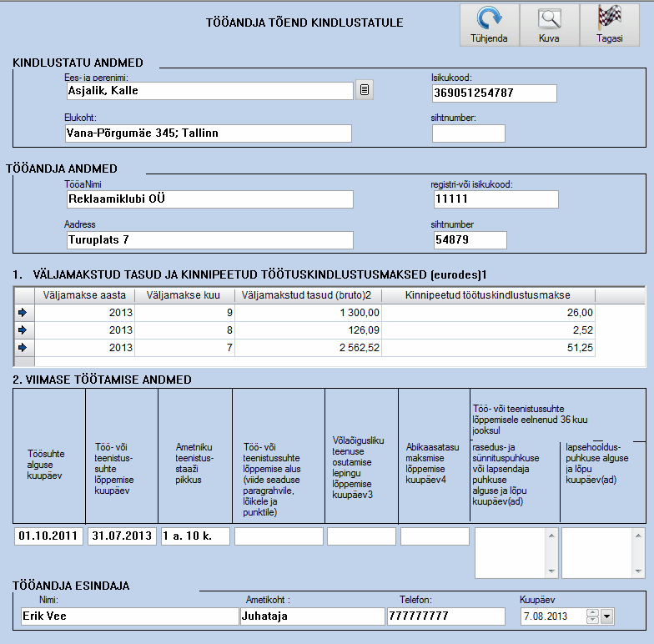Click the empty new row in payments table
The height and width of the screenshot is (644, 654).
coord(330,361)
